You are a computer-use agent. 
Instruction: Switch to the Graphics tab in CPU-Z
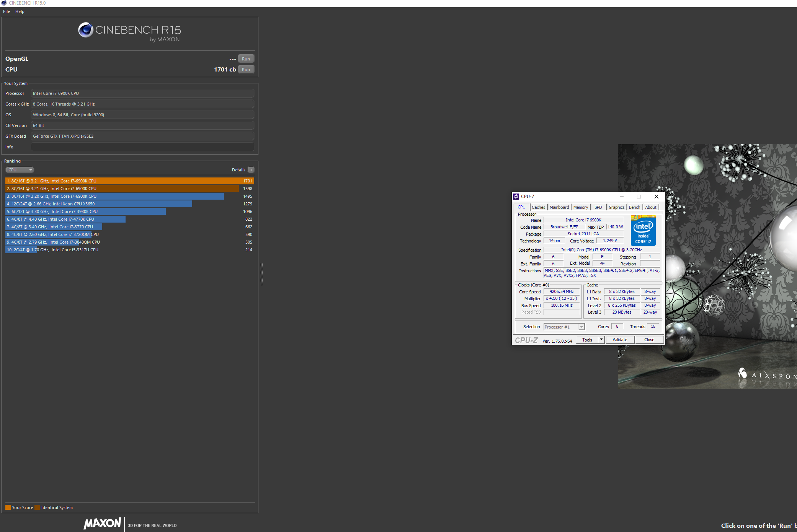(616, 207)
